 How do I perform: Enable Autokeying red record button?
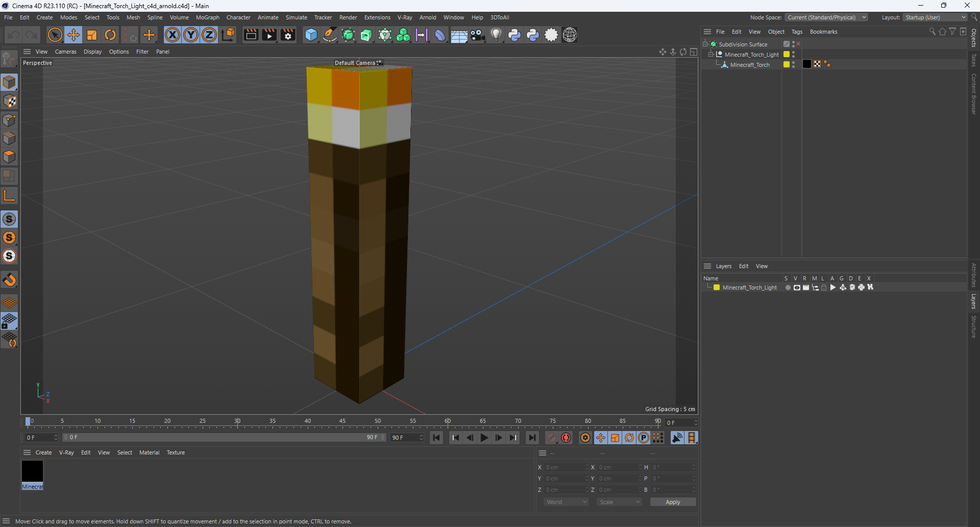(x=566, y=438)
